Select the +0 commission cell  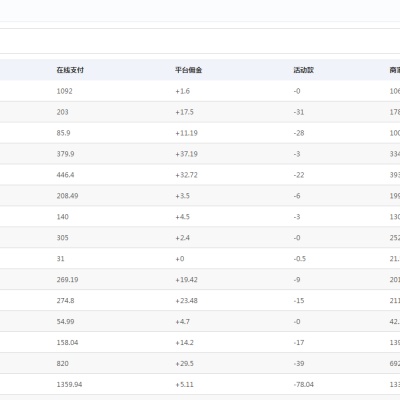180,259
